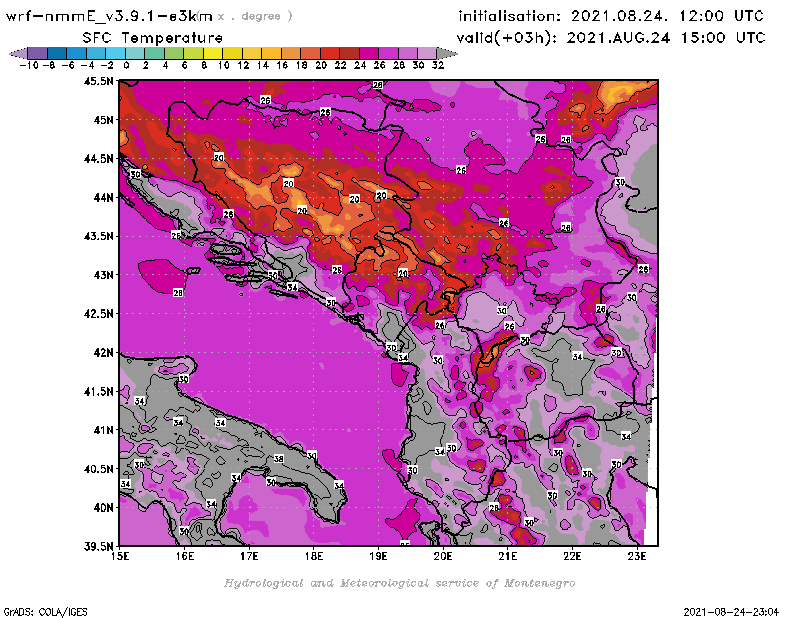Click the legend swatch between 18 and 20
The width and height of the screenshot is (800, 618).
pyautogui.click(x=310, y=53)
